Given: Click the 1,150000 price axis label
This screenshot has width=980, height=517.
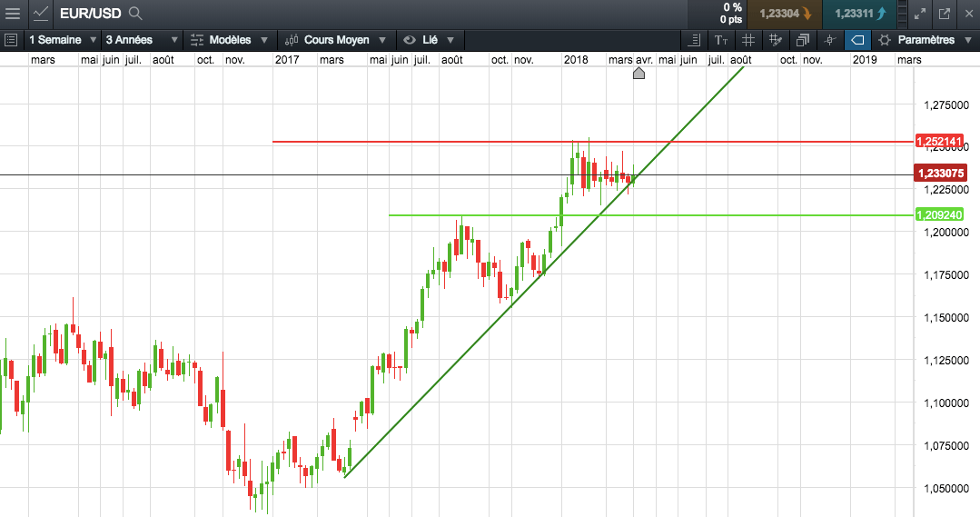Looking at the screenshot, I should tap(946, 318).
